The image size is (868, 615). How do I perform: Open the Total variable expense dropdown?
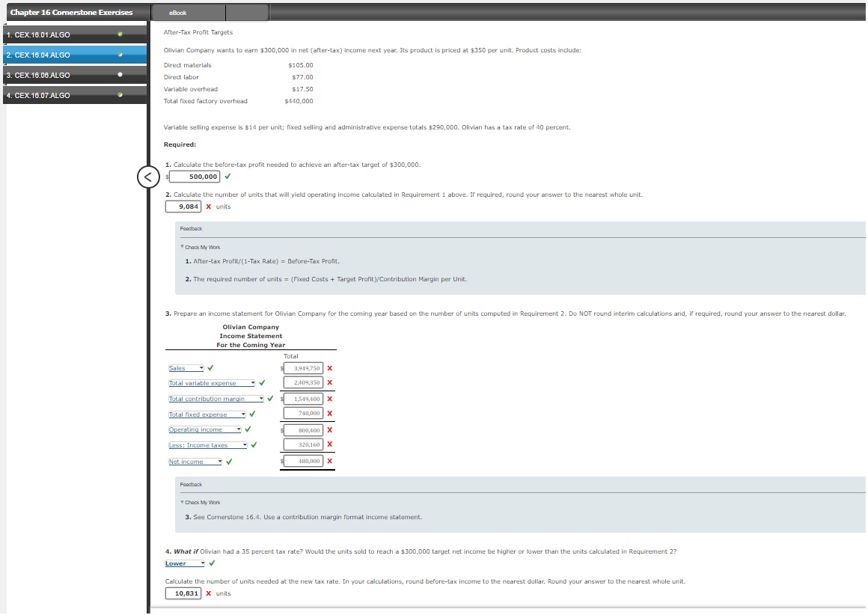212,383
